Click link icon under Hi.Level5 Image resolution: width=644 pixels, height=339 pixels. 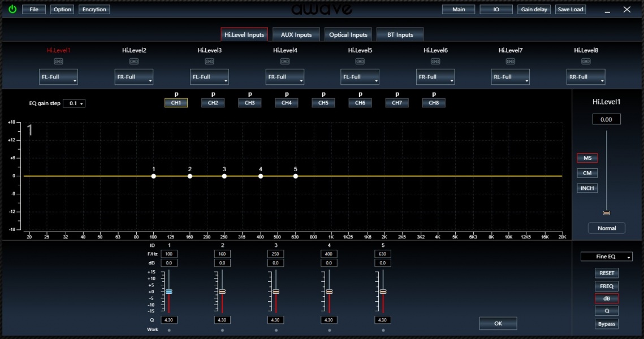[x=360, y=62]
